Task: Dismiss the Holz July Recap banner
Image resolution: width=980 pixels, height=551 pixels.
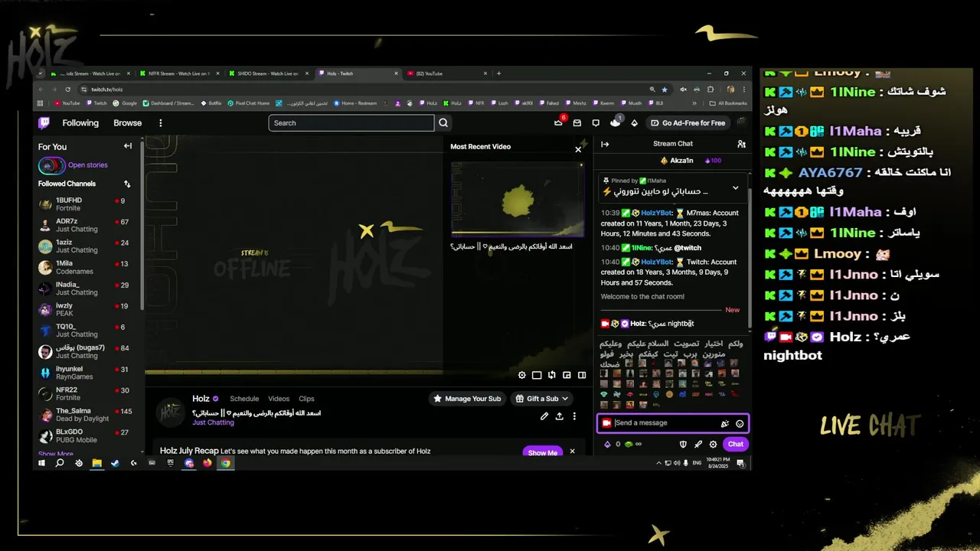Action: click(572, 452)
